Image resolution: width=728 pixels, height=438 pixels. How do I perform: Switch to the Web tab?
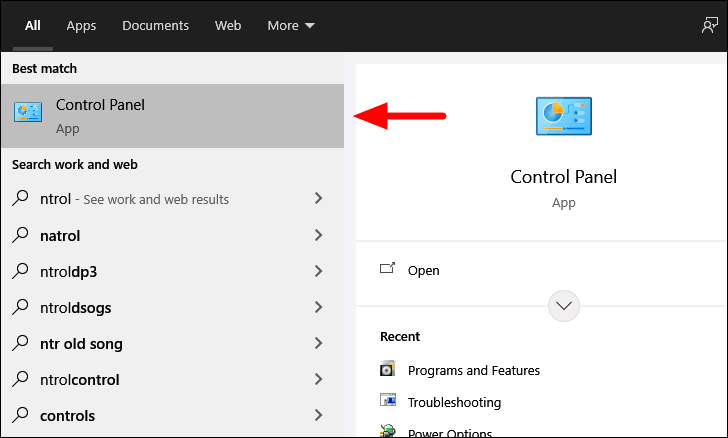tap(228, 26)
